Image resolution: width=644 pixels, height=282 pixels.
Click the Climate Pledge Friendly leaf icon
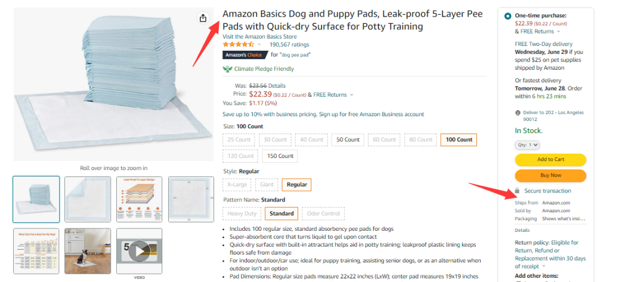227,69
